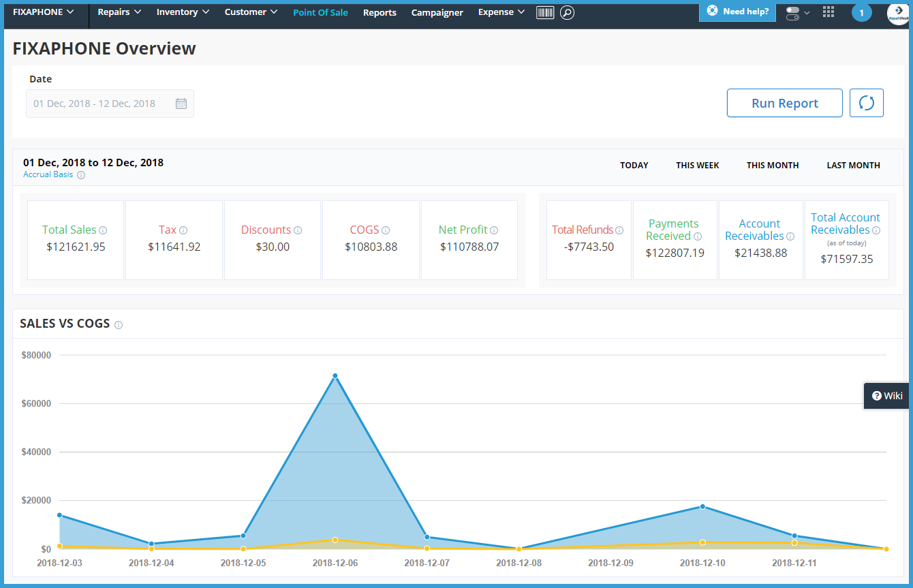
Task: Click the $80000 axis label
Action: (x=36, y=355)
